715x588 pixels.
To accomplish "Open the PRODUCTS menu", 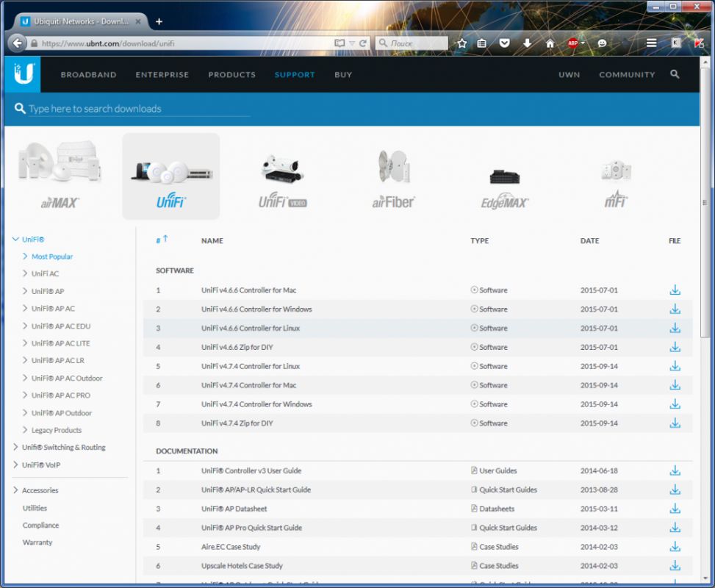I will (231, 75).
